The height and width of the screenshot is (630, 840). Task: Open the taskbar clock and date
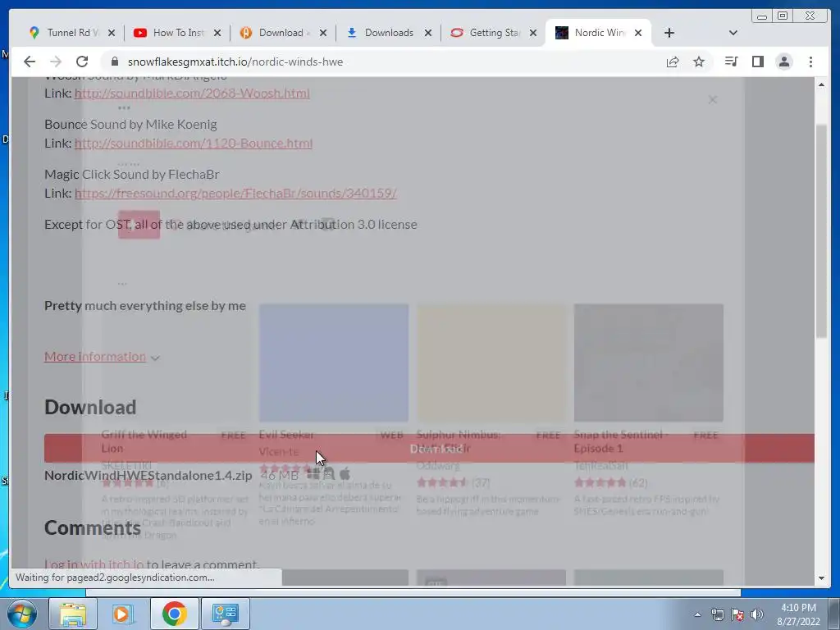[798, 614]
